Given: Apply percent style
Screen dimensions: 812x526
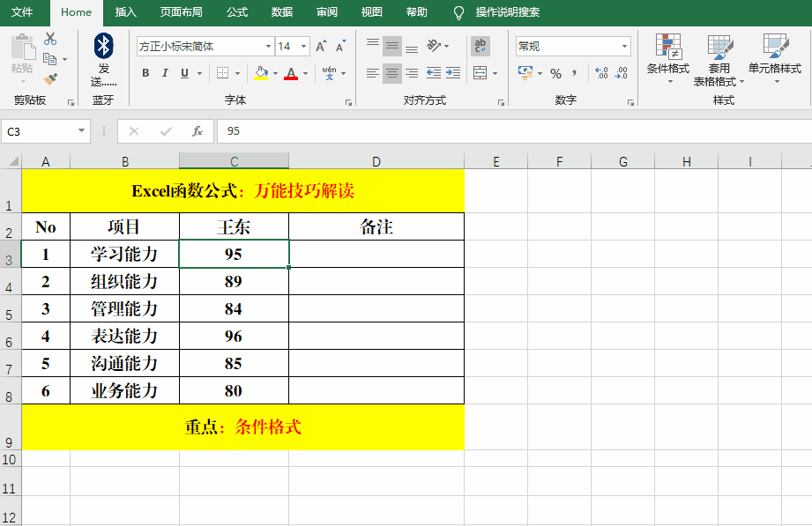Looking at the screenshot, I should click(x=555, y=73).
